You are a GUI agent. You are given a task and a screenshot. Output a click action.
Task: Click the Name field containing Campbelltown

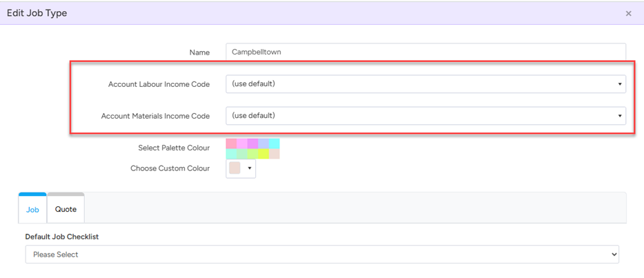(425, 52)
